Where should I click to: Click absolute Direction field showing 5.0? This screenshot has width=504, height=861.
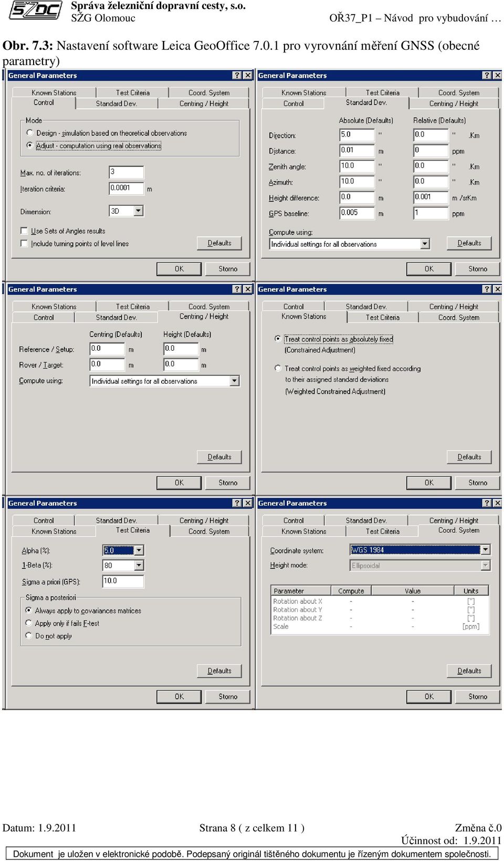(357, 135)
